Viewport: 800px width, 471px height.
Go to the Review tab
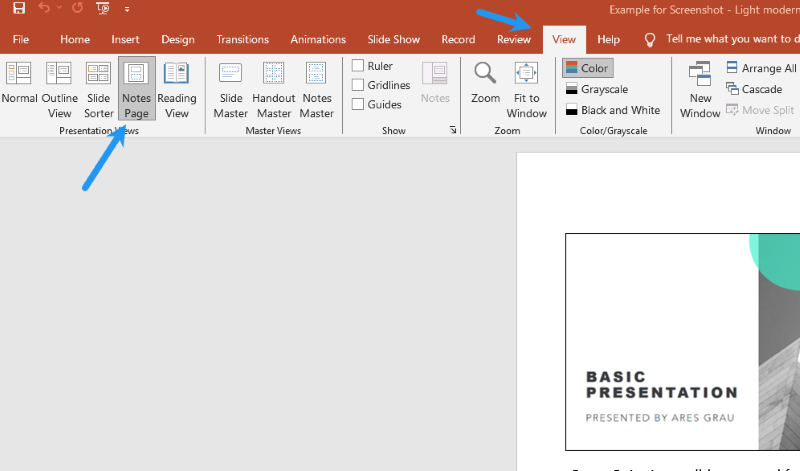pyautogui.click(x=514, y=39)
